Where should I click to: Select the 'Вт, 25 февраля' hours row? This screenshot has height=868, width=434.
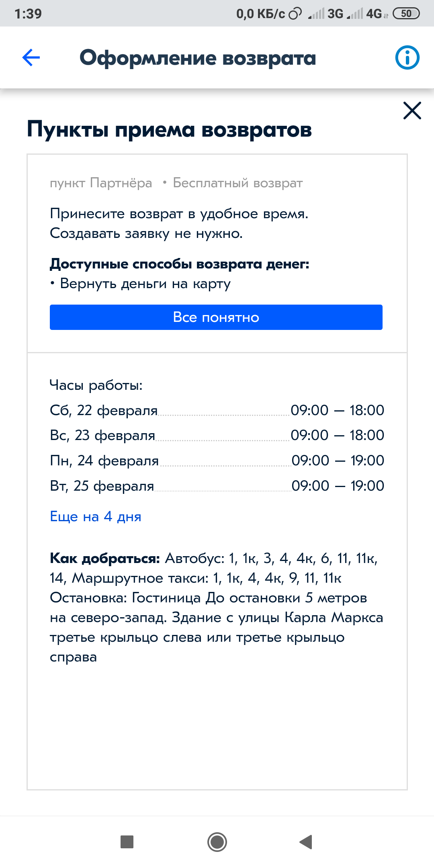tap(217, 486)
